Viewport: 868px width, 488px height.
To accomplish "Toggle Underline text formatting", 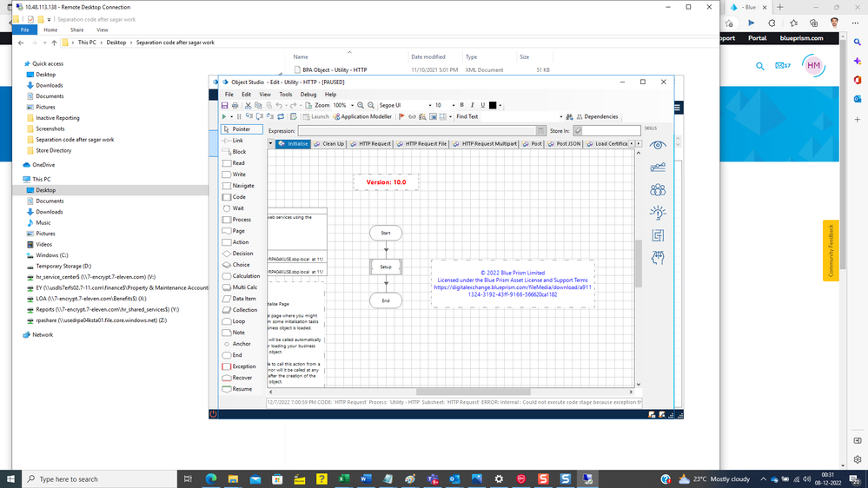I will coord(482,105).
